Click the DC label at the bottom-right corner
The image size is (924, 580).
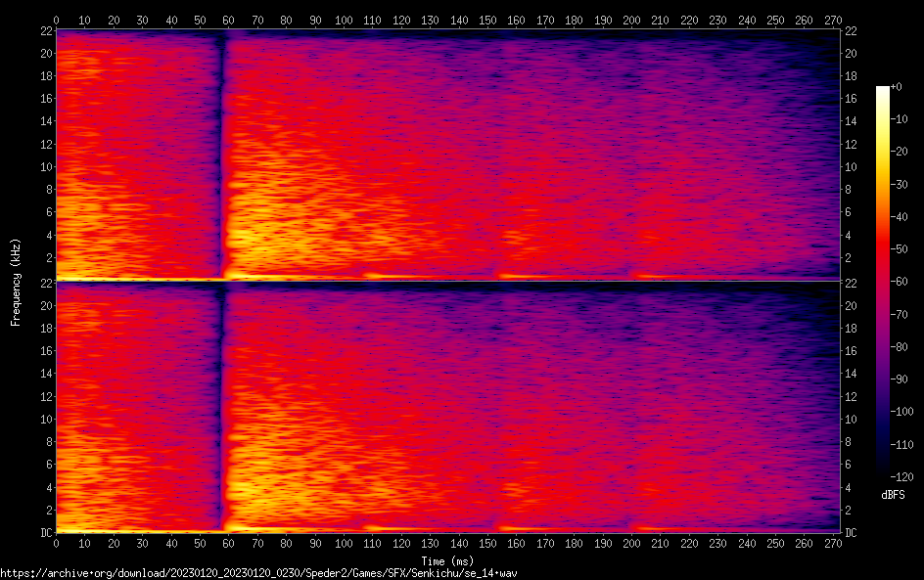851,533
